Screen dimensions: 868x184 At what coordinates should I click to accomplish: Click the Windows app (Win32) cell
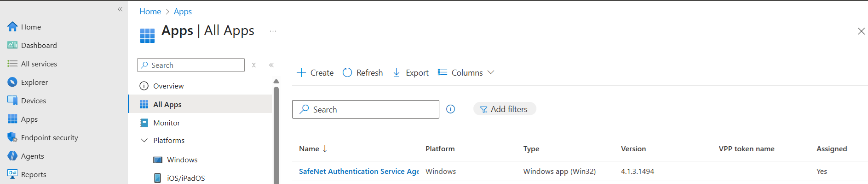(x=559, y=171)
